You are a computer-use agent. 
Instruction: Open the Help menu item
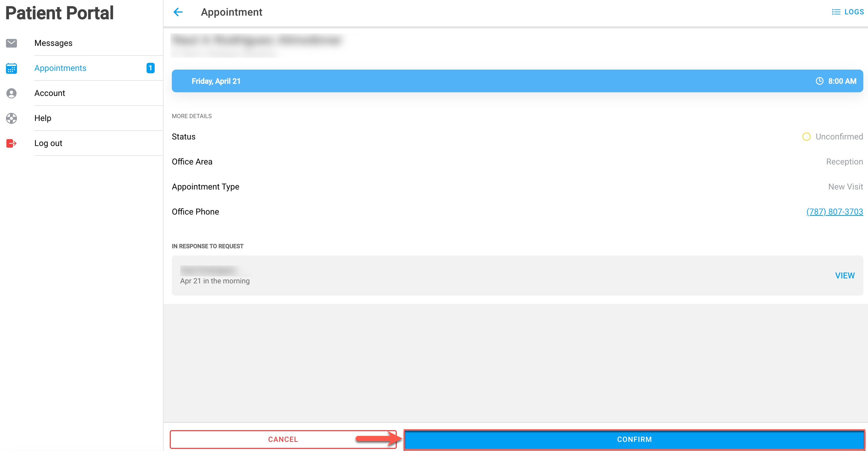(x=43, y=118)
